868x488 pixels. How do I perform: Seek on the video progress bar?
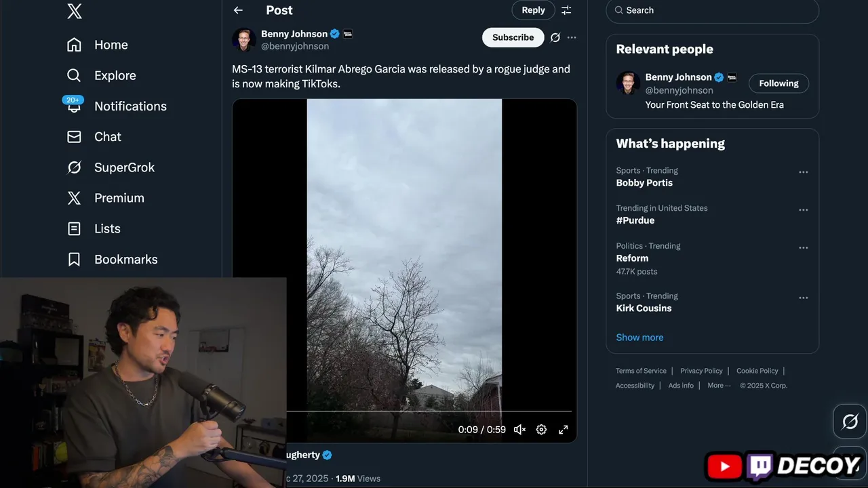pos(429,411)
